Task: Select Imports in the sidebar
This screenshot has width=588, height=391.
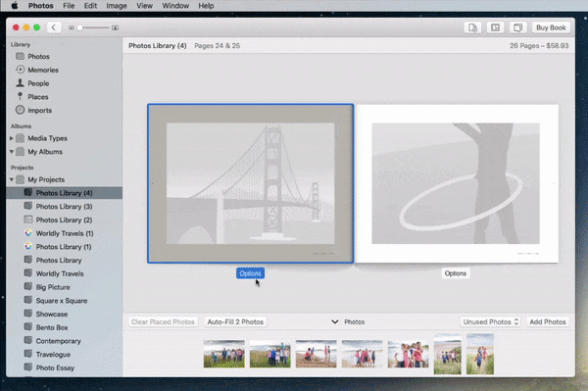Action: 40,110
